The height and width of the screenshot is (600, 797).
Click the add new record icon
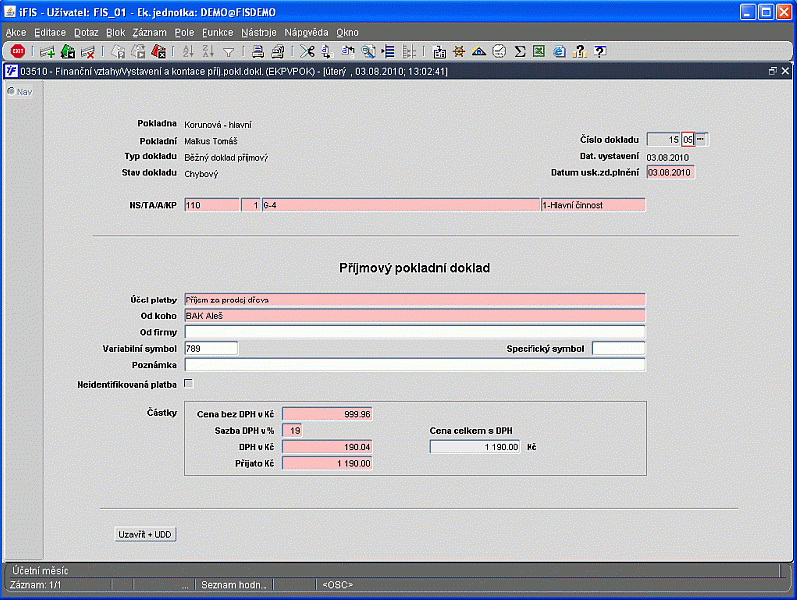[x=47, y=51]
